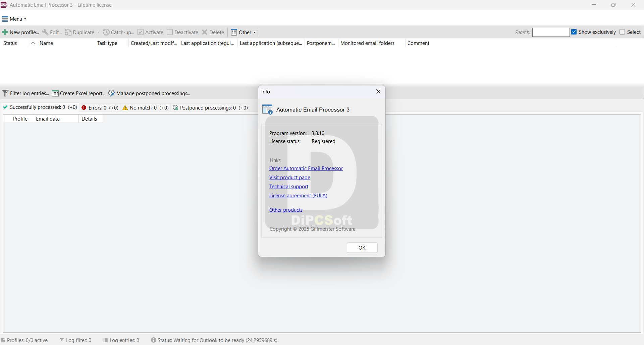Expand the Duplicate dropdown arrow
This screenshot has width=644, height=345.
point(99,32)
